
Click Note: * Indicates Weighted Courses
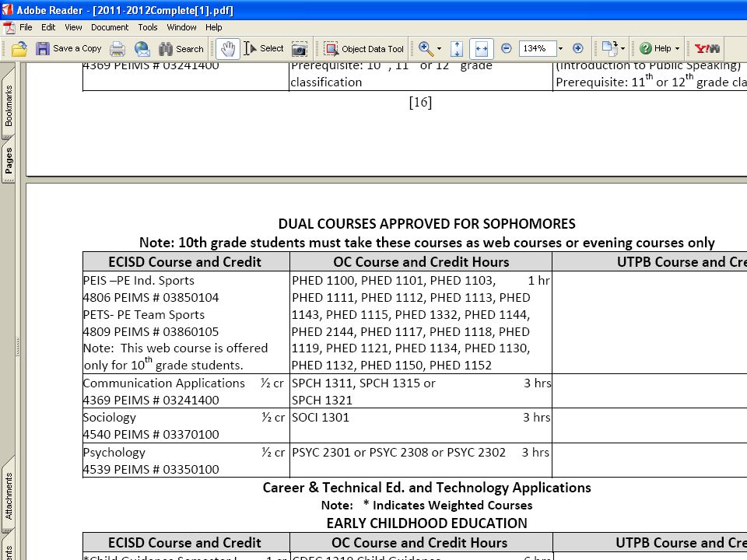[x=427, y=506]
